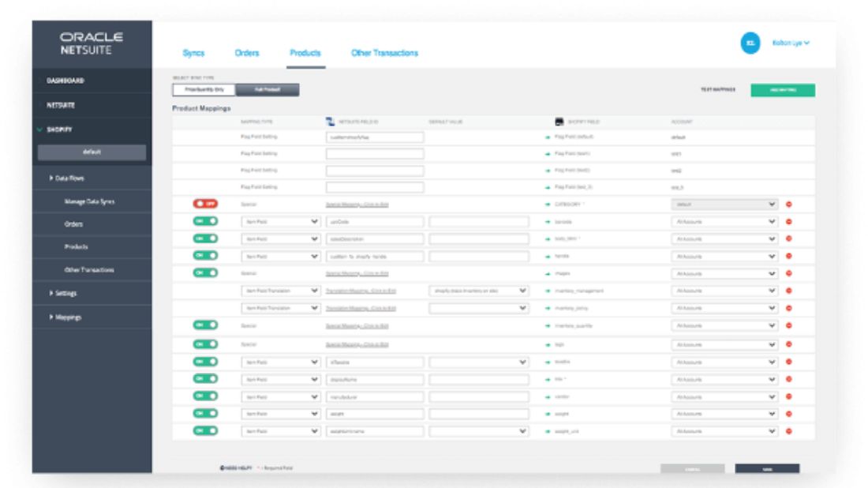The image size is (868, 488).
Task: Click the dark Save button at bottom
Action: point(766,469)
